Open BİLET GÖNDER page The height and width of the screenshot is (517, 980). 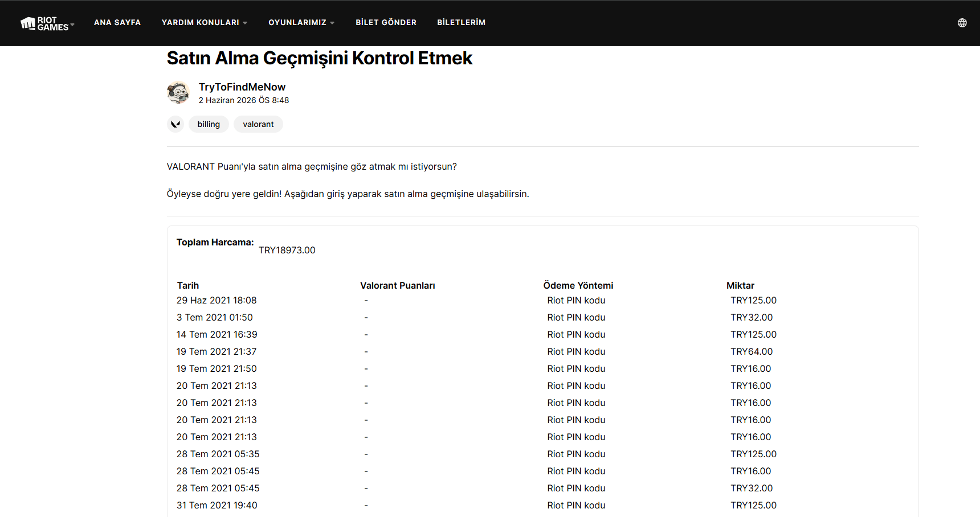(x=386, y=23)
